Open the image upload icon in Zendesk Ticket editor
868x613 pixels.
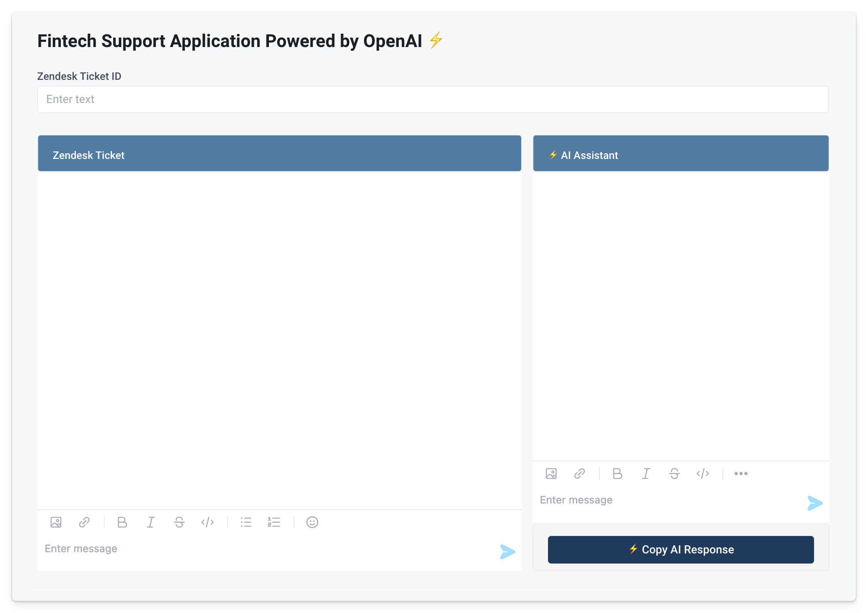click(x=56, y=522)
